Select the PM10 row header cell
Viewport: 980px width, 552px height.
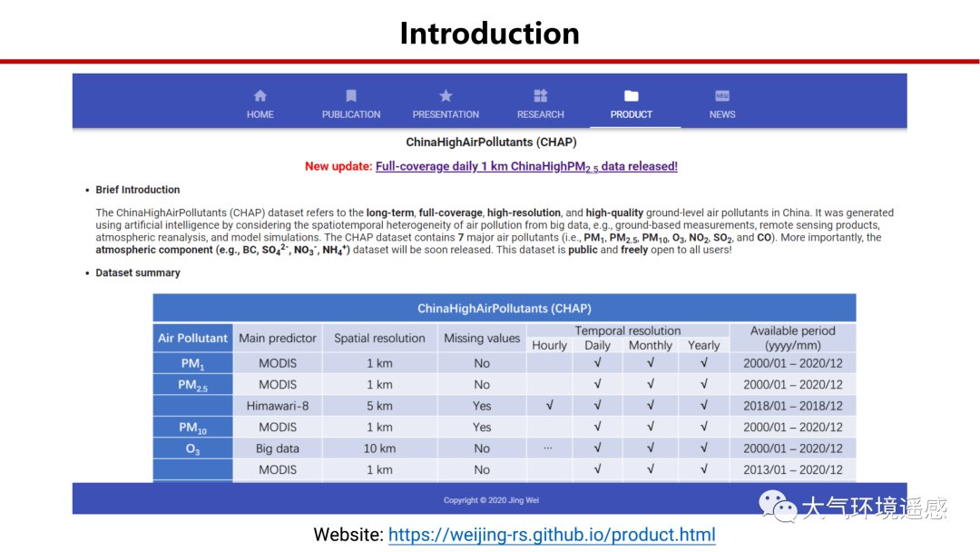point(192,428)
